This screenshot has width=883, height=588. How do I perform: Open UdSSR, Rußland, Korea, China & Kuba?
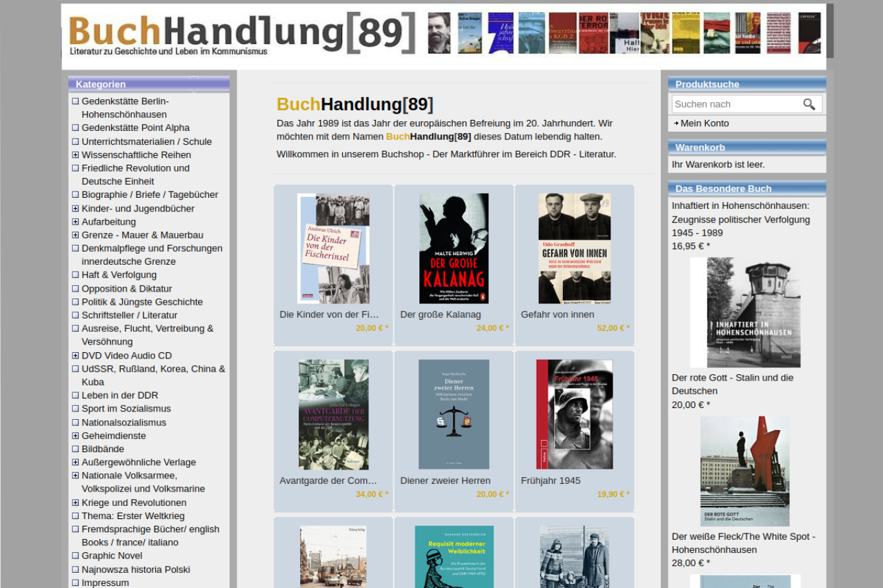pos(153,375)
